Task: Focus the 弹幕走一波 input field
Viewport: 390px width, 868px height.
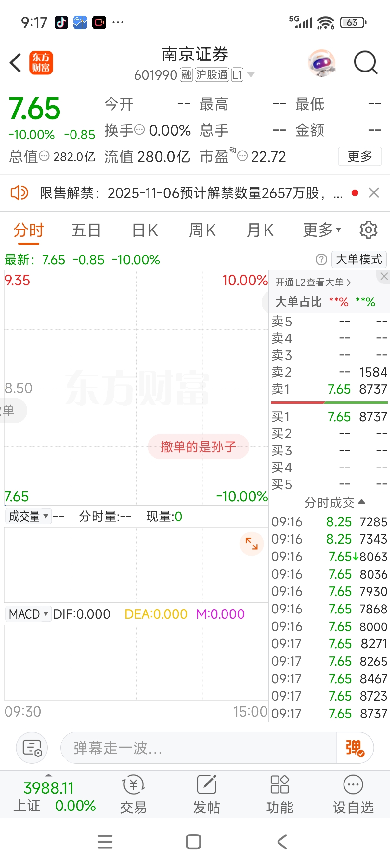Action: pos(198,748)
